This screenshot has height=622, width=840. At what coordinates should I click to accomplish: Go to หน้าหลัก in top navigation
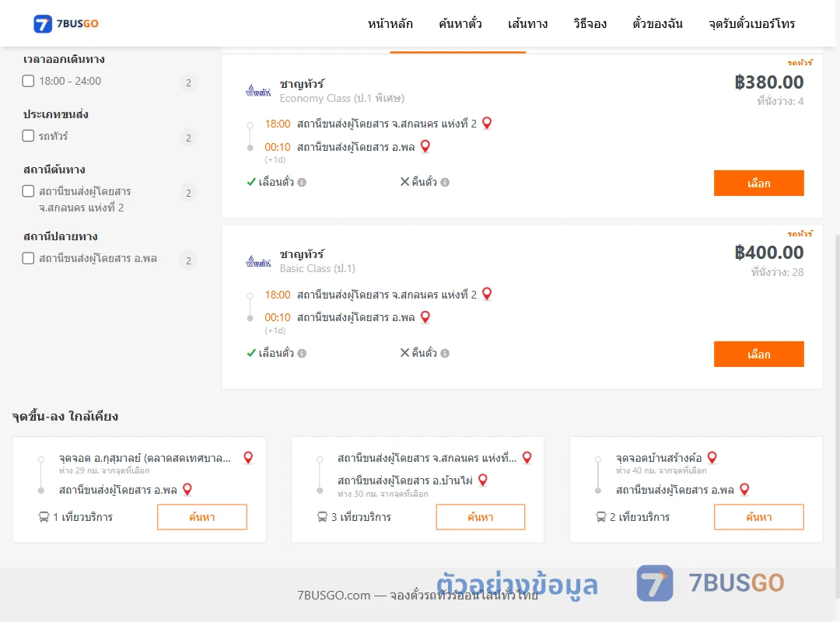coord(390,23)
